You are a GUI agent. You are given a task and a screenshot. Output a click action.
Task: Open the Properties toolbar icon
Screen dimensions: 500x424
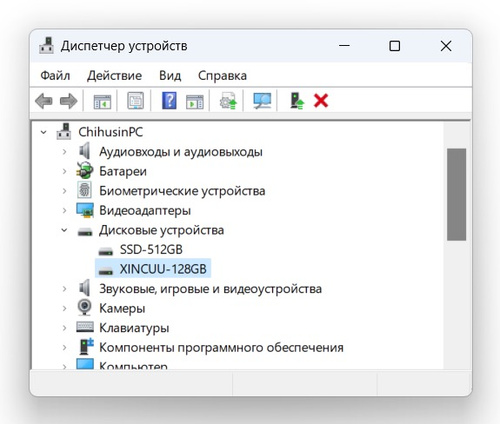pyautogui.click(x=136, y=100)
